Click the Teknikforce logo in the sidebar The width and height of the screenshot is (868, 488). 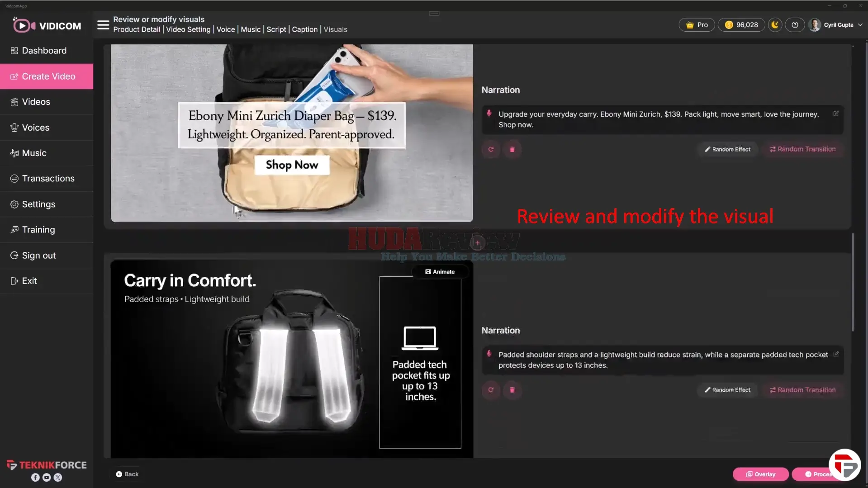(47, 465)
